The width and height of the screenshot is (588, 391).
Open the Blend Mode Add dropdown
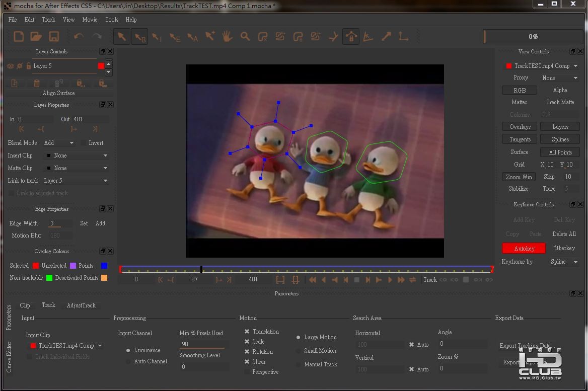[59, 143]
